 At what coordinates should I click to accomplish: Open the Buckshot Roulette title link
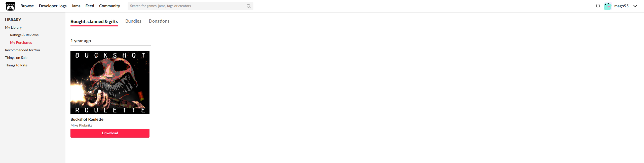point(87,119)
